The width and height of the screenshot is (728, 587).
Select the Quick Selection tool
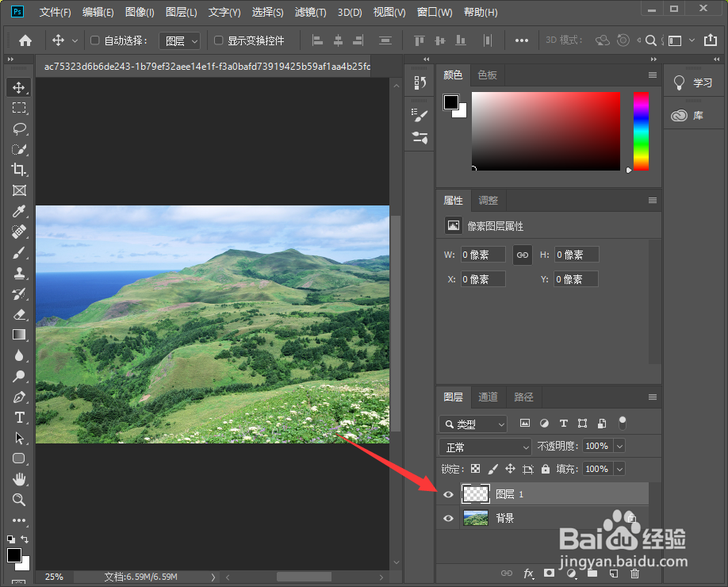click(x=18, y=149)
